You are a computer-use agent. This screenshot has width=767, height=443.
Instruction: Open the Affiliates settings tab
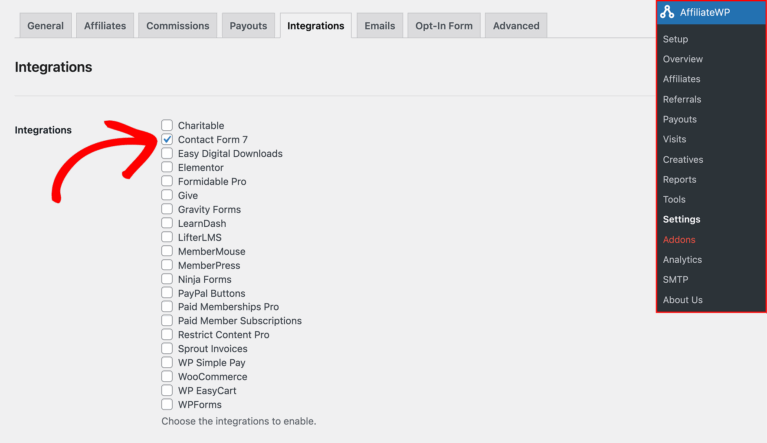tap(105, 25)
